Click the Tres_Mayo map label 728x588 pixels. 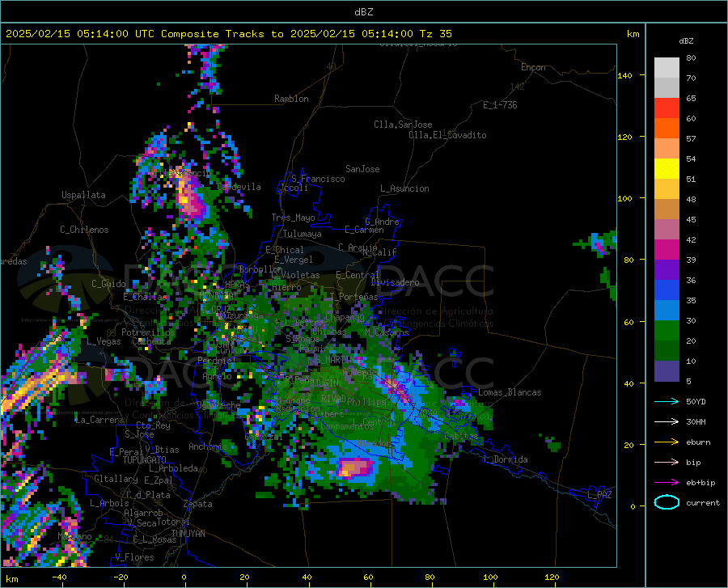pyautogui.click(x=293, y=218)
